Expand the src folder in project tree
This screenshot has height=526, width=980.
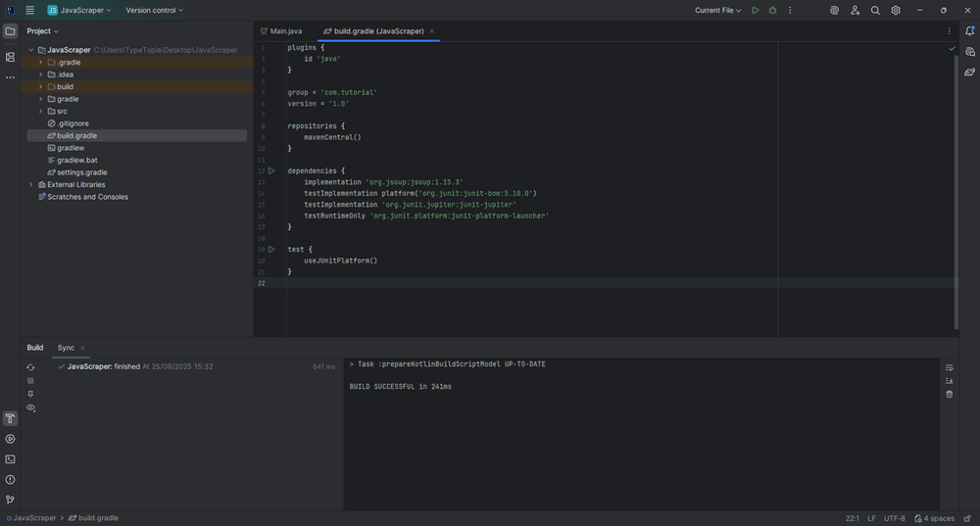click(40, 112)
